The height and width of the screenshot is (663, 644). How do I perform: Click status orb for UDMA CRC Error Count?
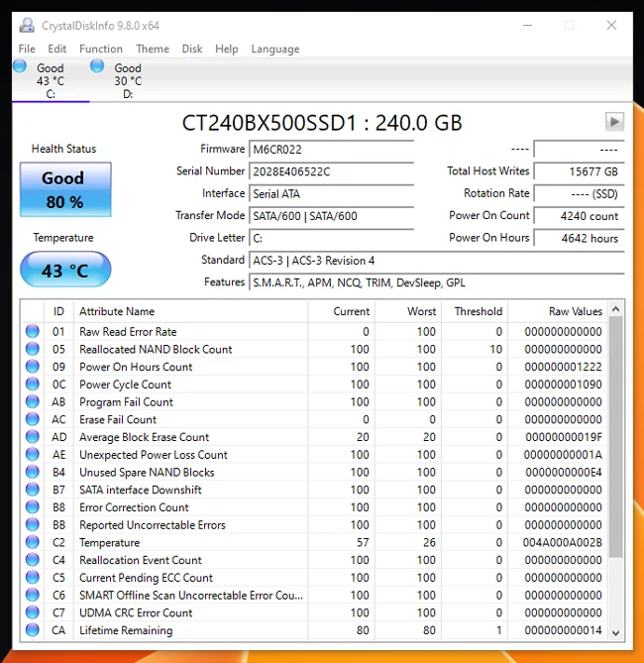[x=32, y=612]
